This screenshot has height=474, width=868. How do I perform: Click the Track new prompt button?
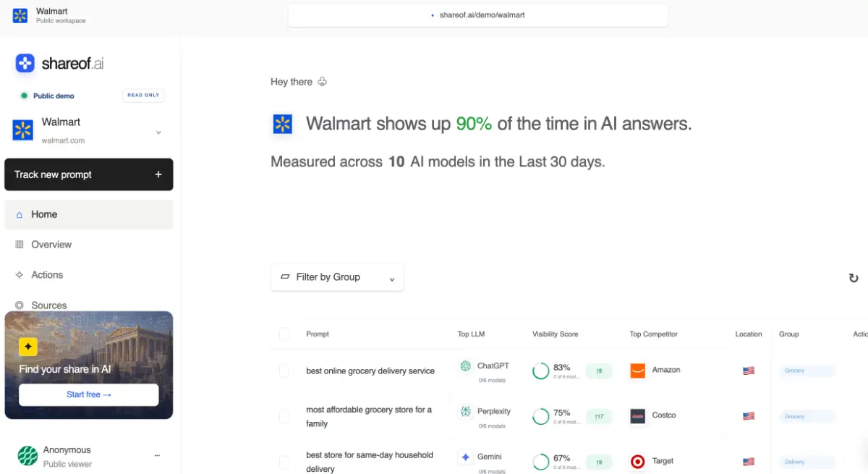pyautogui.click(x=89, y=174)
